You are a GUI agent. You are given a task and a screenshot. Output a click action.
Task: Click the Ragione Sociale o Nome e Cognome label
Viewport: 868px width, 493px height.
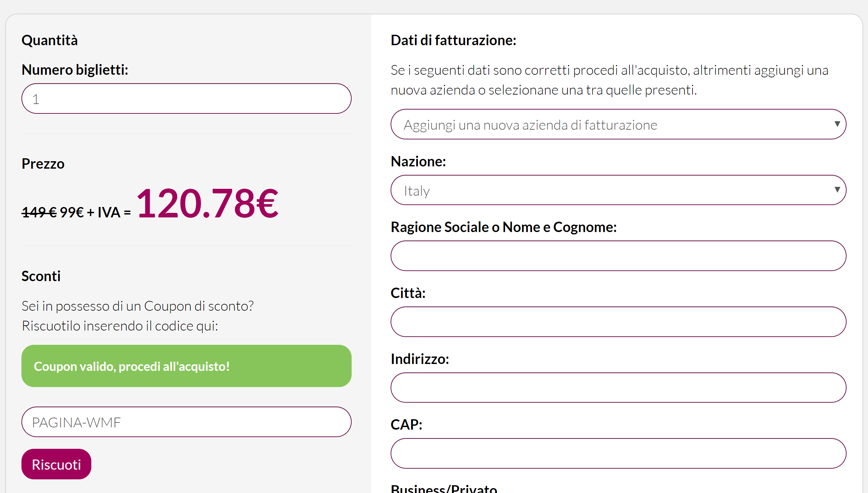point(503,227)
